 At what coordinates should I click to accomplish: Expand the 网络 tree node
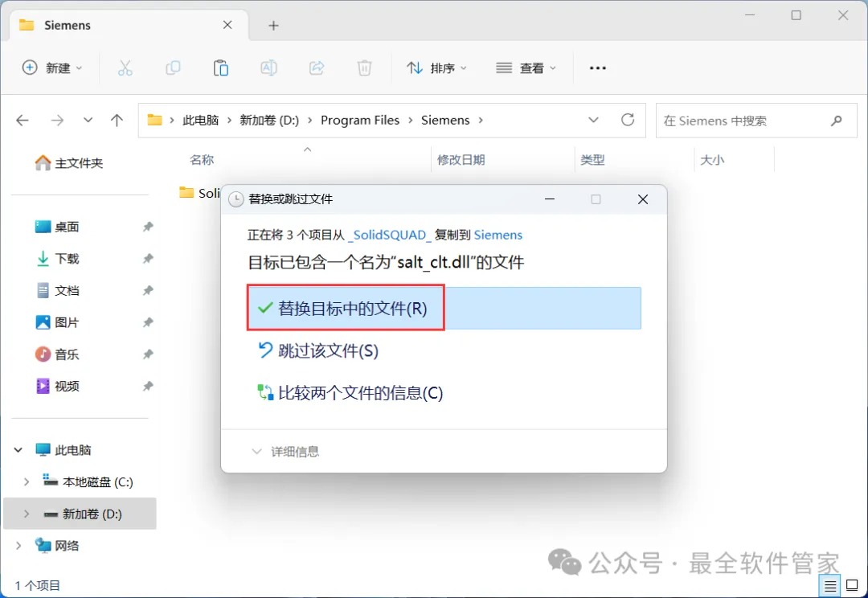pyautogui.click(x=18, y=546)
